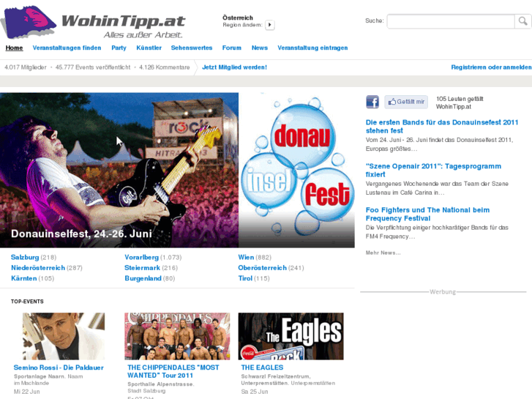Open the Home menu item

coord(14,48)
